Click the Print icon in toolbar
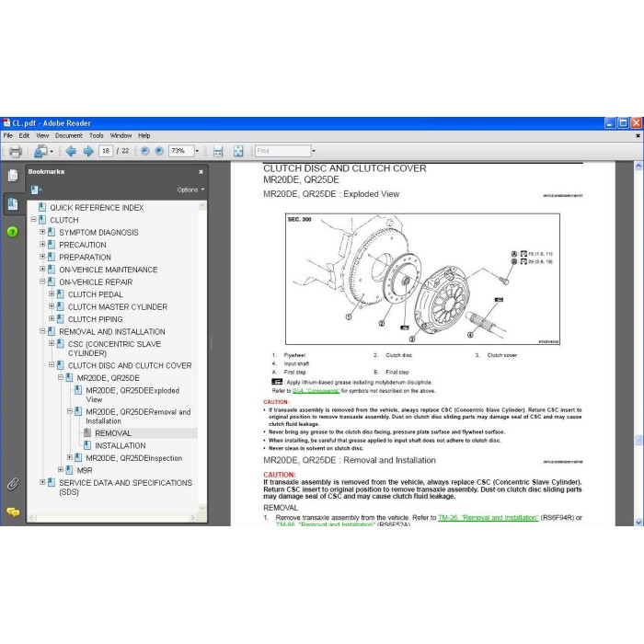 coord(16,151)
